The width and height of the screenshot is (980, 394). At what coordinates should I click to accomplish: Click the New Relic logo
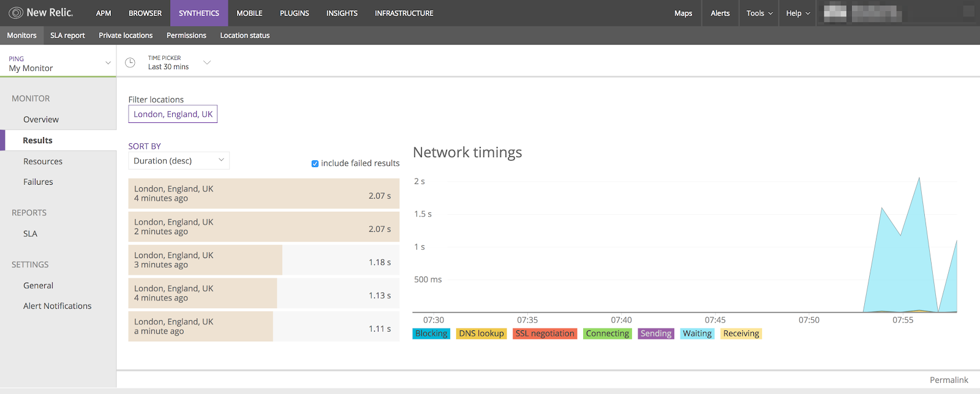[x=40, y=13]
